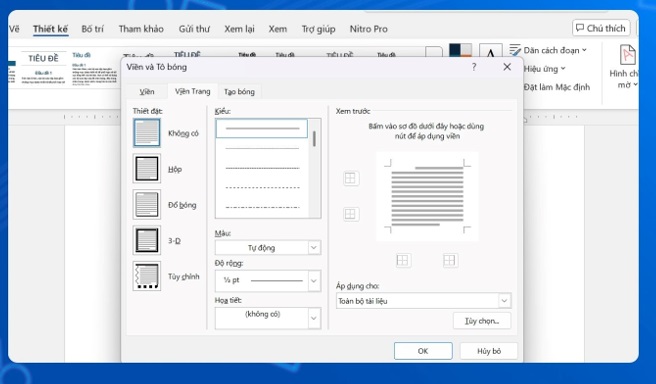Open the Màu color dropdown set to Tự động
Viewport: 656px width, 384px height.
point(268,248)
